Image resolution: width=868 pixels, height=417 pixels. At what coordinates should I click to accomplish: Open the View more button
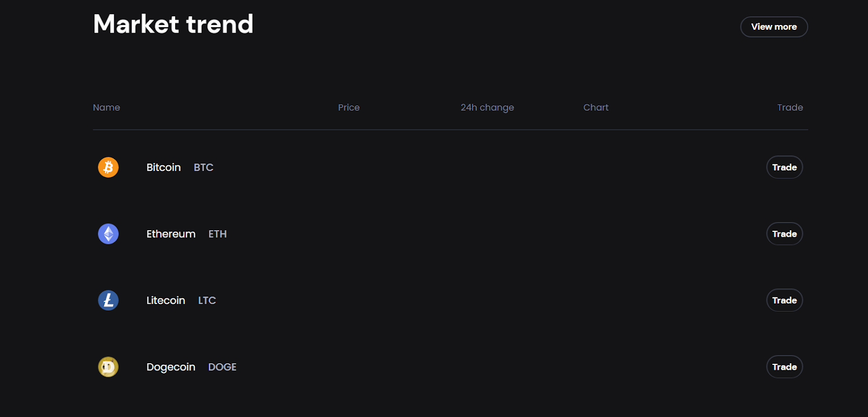(774, 27)
